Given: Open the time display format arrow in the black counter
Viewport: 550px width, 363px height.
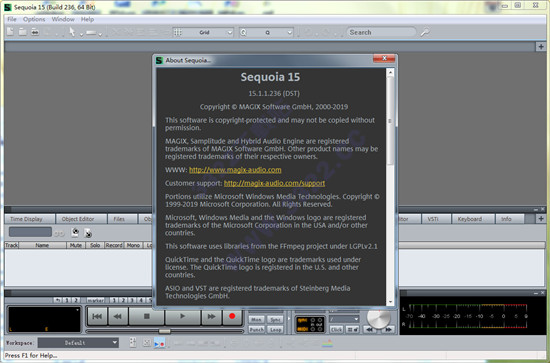Looking at the screenshot, I should [77, 310].
